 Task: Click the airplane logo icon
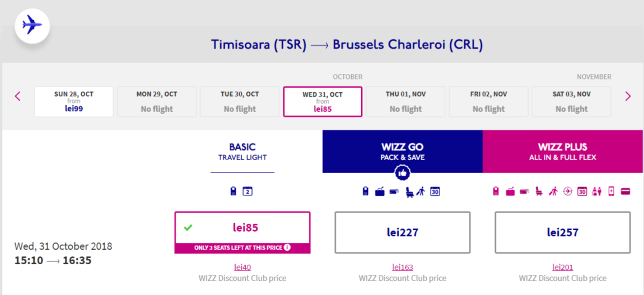pyautogui.click(x=32, y=26)
